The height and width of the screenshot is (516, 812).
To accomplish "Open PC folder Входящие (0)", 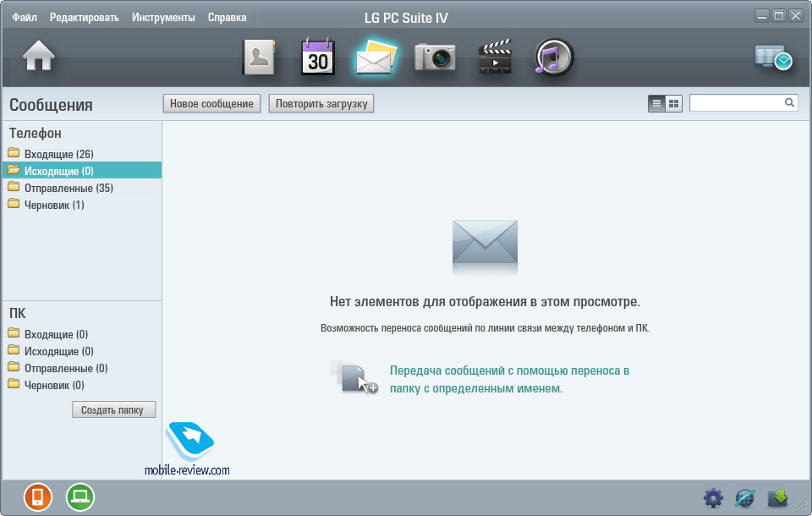I will [82, 334].
